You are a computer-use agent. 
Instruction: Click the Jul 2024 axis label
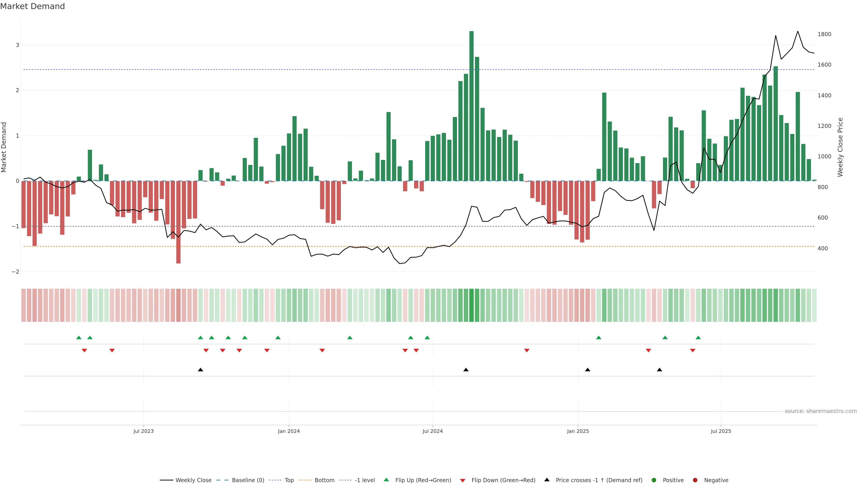[433, 431]
